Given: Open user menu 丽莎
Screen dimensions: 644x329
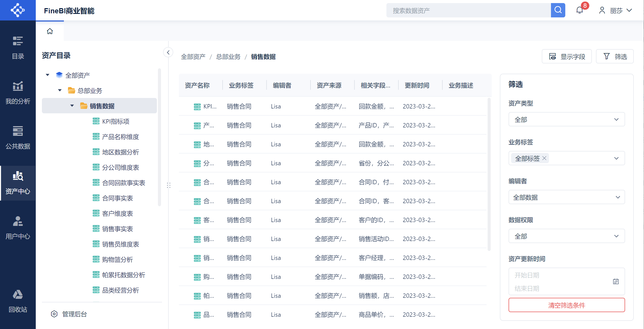Looking at the screenshot, I should tap(616, 10).
